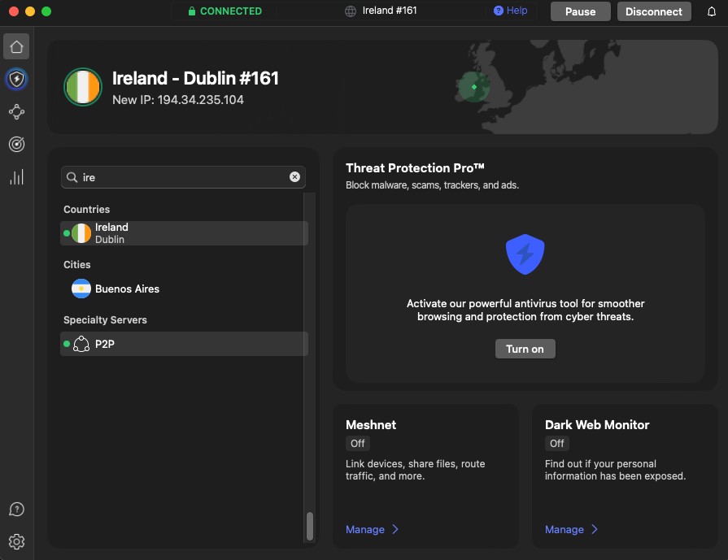Click blue Threat Protection shield graphic
The image size is (728, 560).
pyautogui.click(x=525, y=254)
